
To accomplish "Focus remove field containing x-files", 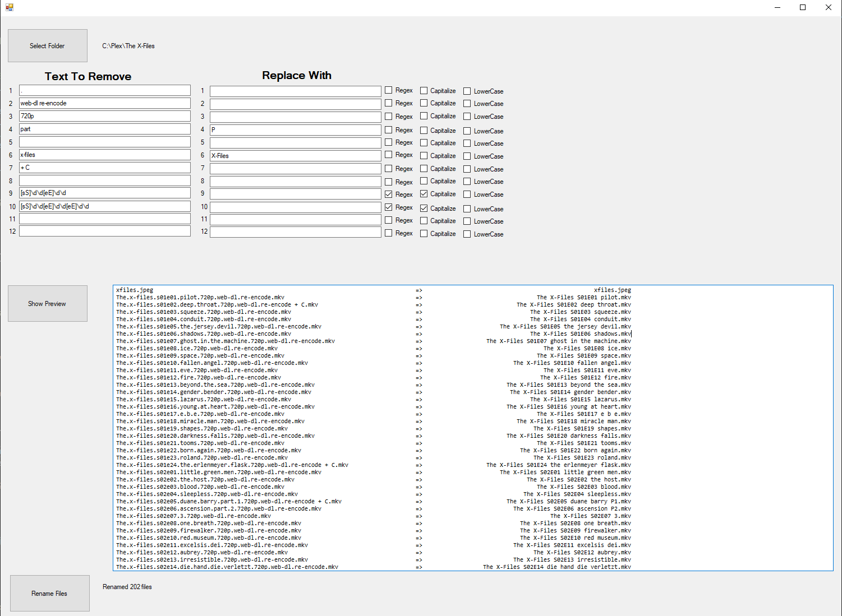I will tap(105, 155).
